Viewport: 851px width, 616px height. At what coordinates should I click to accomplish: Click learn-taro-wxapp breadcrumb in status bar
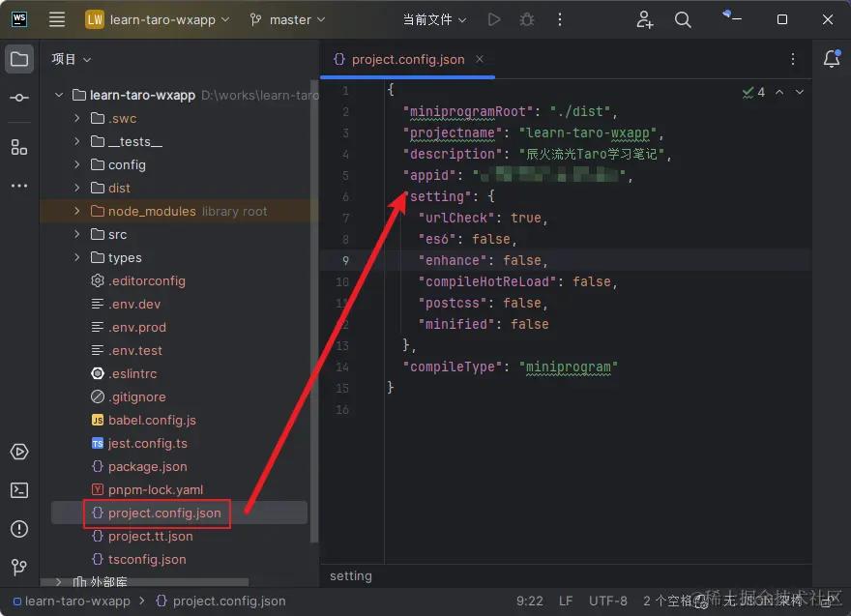[72, 601]
